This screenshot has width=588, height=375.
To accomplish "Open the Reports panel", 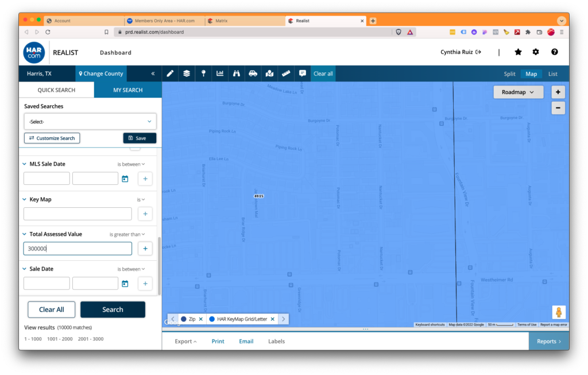I will pos(549,341).
